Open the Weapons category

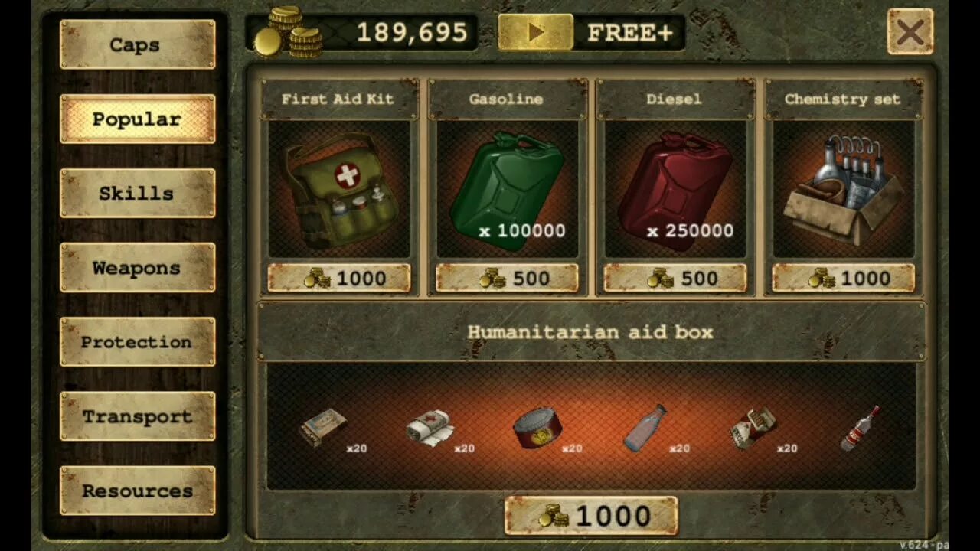(x=138, y=268)
